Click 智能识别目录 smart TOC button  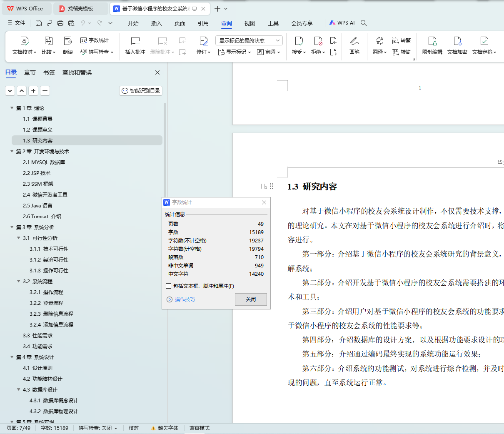(141, 91)
